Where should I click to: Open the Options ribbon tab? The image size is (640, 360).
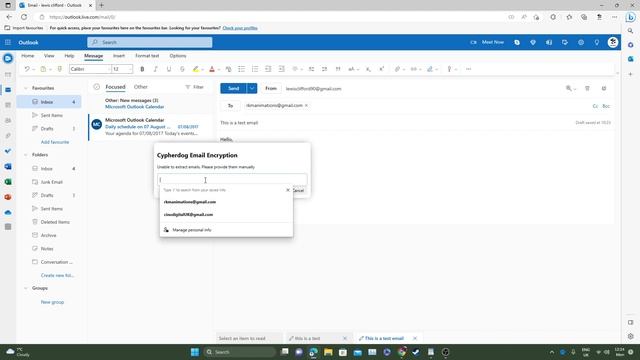pos(178,56)
